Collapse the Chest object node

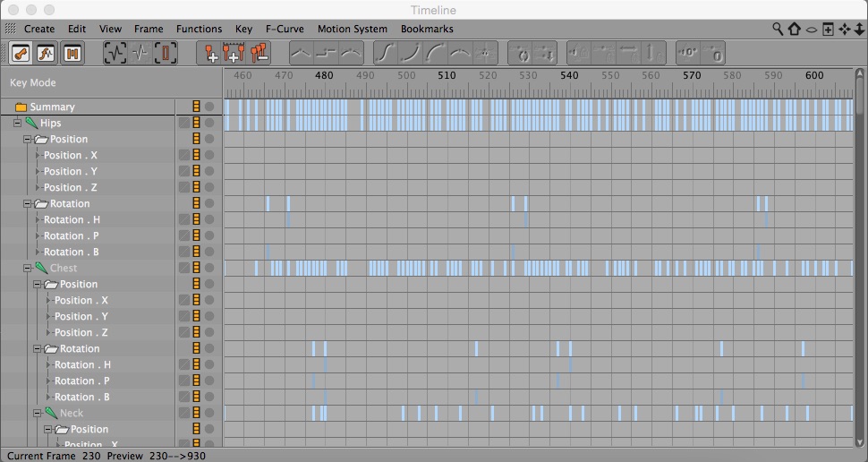[27, 268]
